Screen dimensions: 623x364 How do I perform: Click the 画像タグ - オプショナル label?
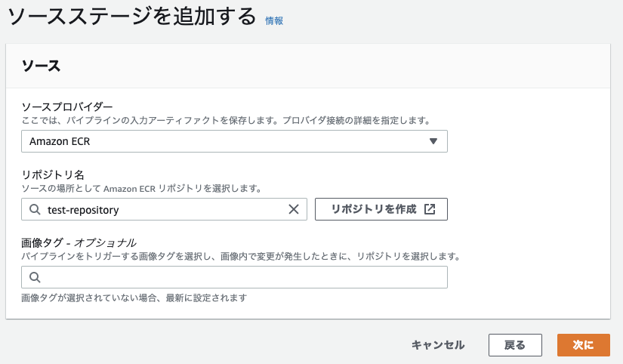click(79, 242)
